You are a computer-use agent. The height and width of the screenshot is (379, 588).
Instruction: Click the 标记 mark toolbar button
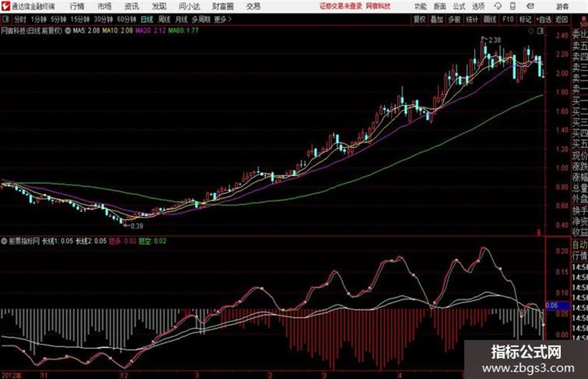525,19
